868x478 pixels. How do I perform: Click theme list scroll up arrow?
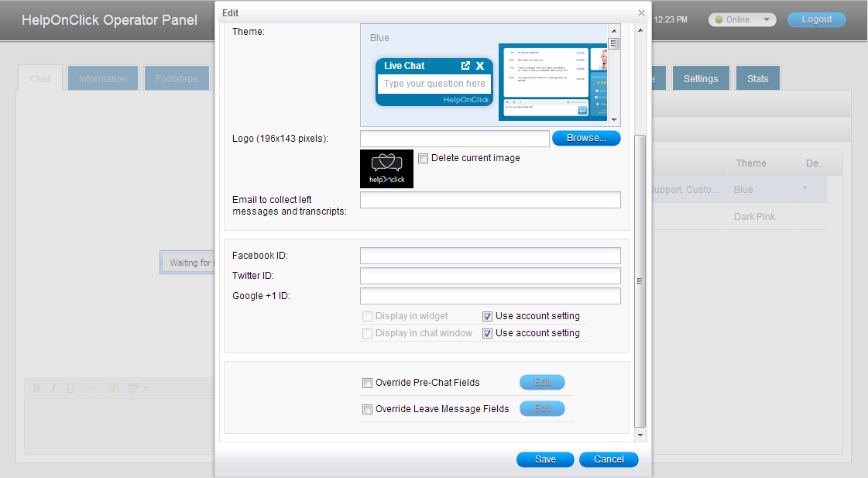tap(614, 30)
